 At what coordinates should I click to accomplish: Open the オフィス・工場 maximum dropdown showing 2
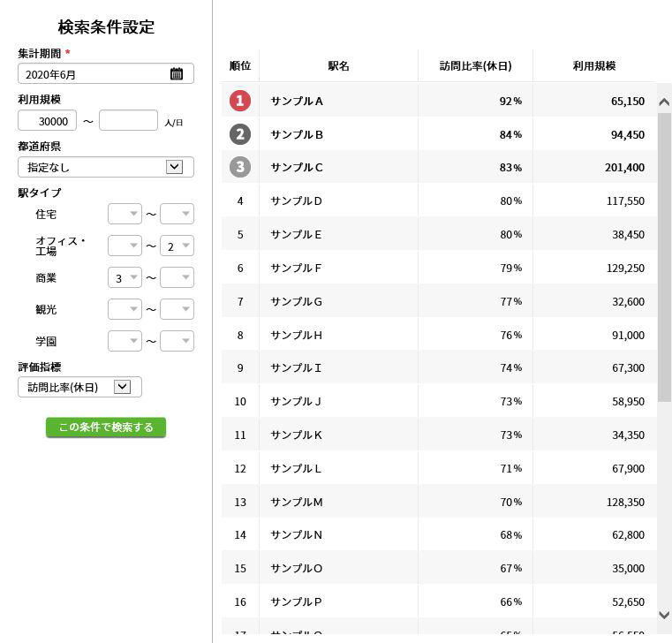177,246
